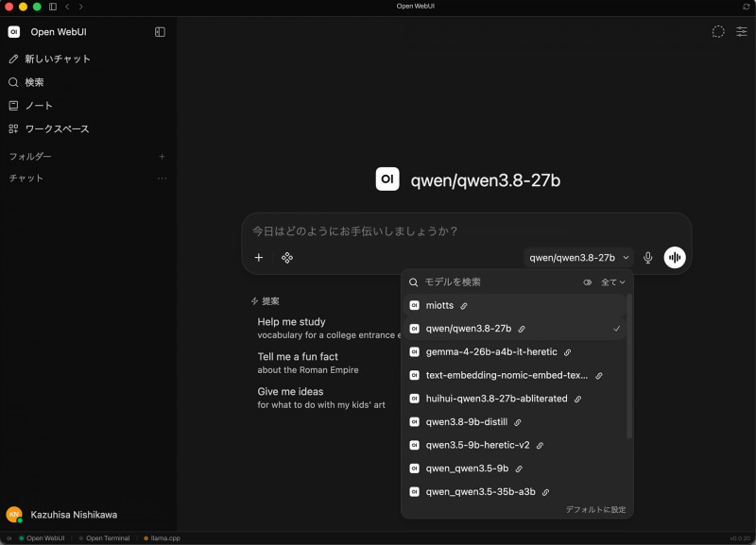
Task: Switch to llama.cpp in the status bar
Action: pos(162,538)
